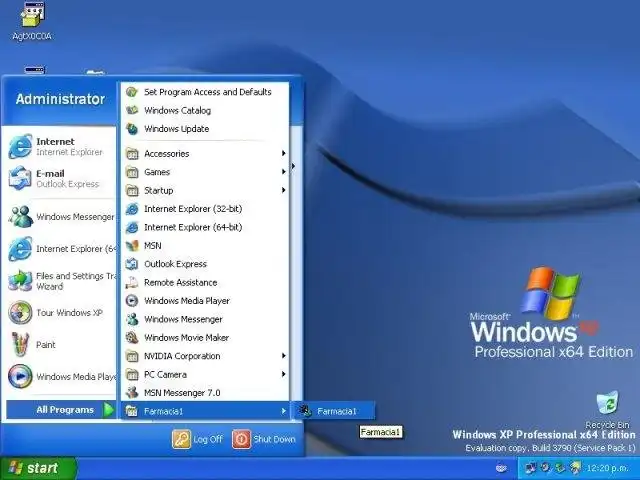Screen dimensions: 640x480
Task: Open the Recycle Bin desktop icon
Action: [x=607, y=403]
